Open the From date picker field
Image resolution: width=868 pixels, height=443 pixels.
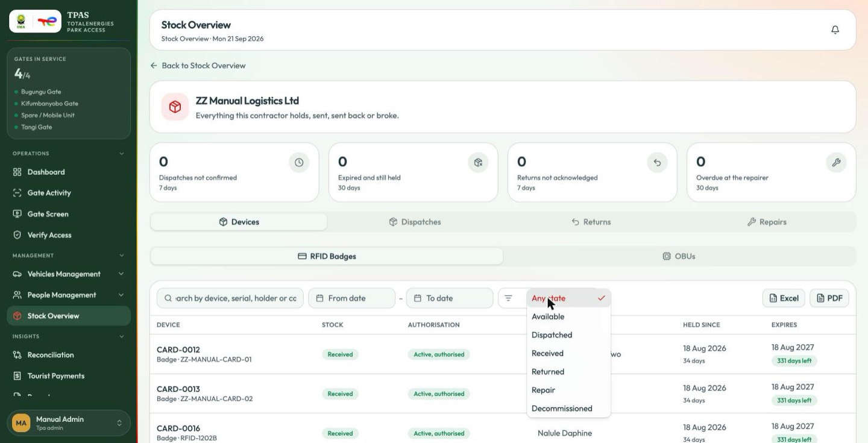click(x=351, y=298)
